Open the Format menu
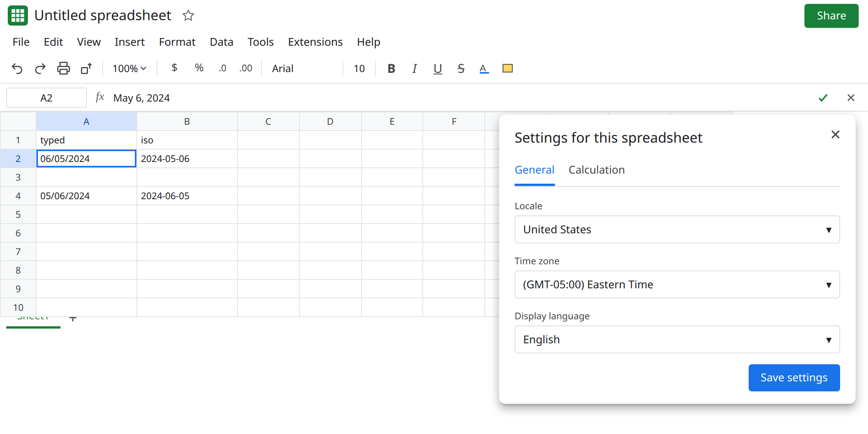868x434 pixels. (177, 42)
